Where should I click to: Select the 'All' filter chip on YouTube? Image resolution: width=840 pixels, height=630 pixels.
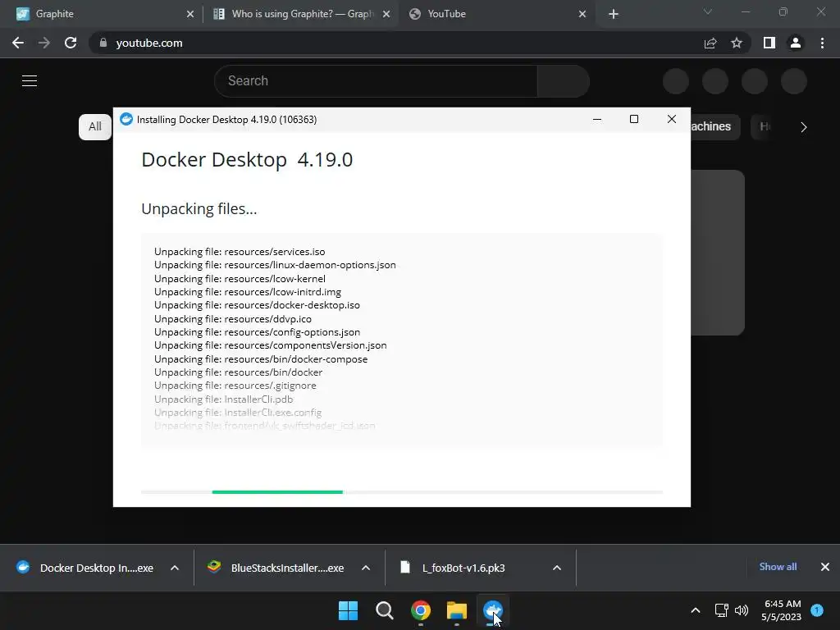tap(95, 127)
